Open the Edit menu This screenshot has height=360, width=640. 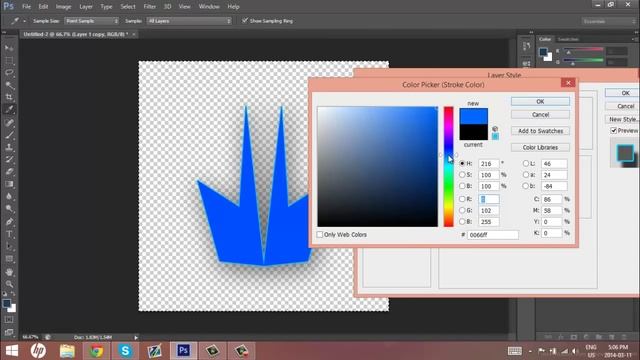(x=43, y=7)
